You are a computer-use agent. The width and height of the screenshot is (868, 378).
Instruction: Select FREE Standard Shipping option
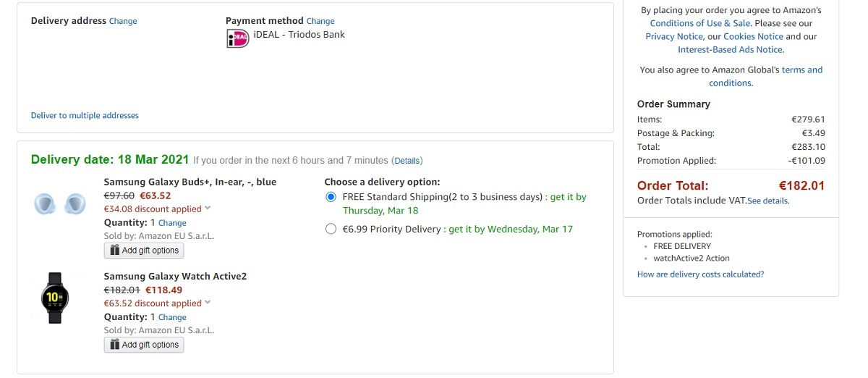click(331, 197)
